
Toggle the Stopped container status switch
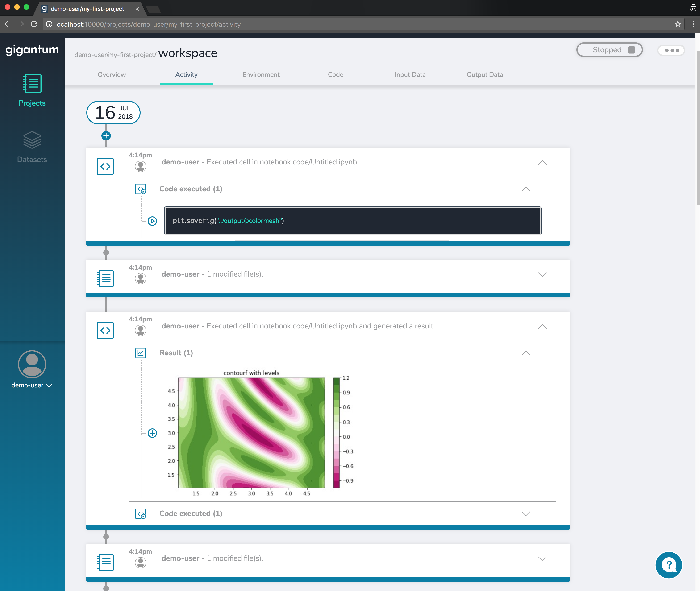609,50
